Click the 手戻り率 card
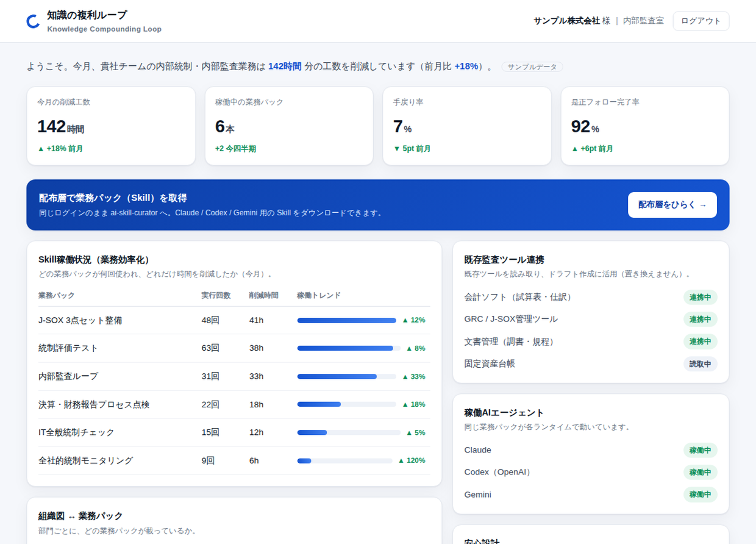The width and height of the screenshot is (756, 544). (467, 126)
